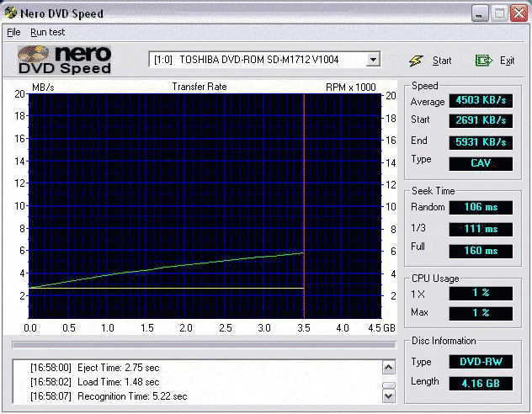Click the Recognition Time 5.22 sec log entry

tap(109, 396)
